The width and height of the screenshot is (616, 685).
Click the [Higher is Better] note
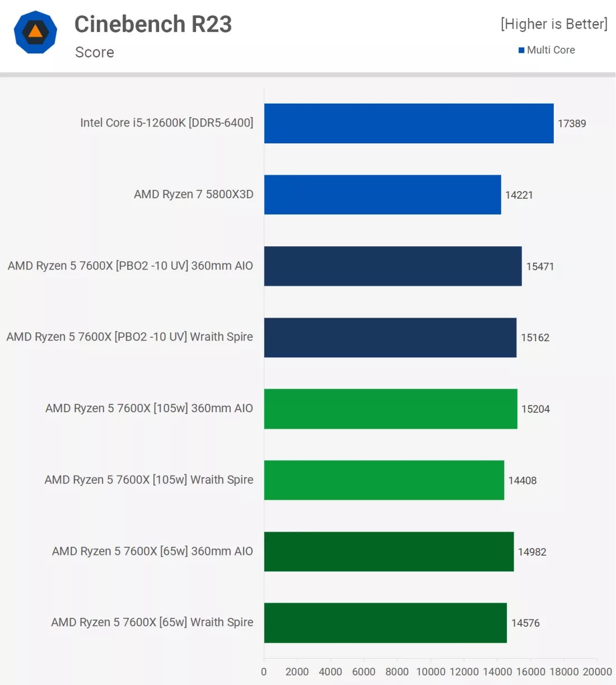coord(554,24)
